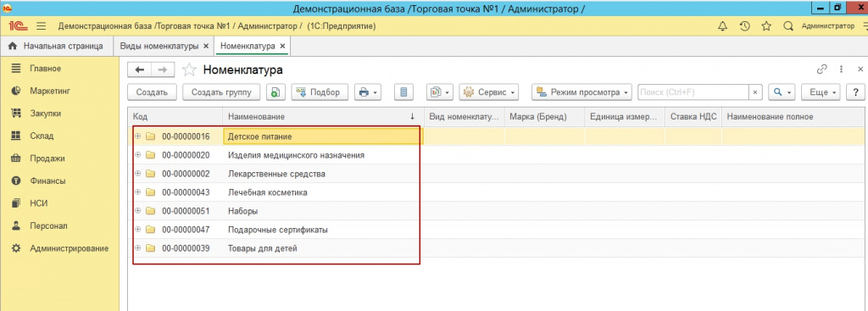Open the reports dropdown next to Сервис

pyautogui.click(x=440, y=92)
